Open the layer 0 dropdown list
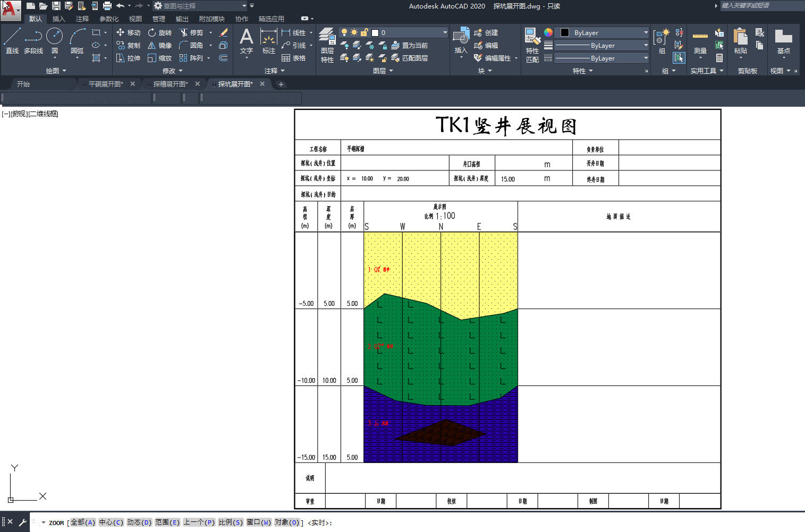The width and height of the screenshot is (805, 532). [445, 32]
